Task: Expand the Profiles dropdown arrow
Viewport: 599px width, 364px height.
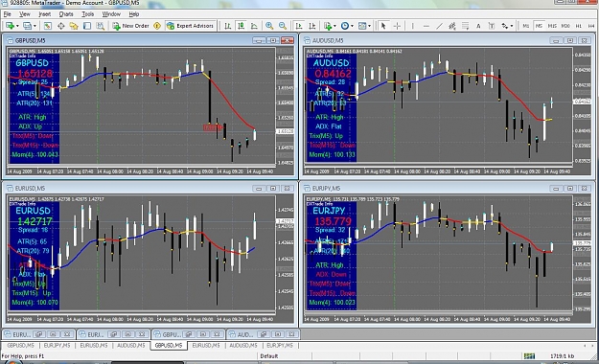Action: [35, 26]
